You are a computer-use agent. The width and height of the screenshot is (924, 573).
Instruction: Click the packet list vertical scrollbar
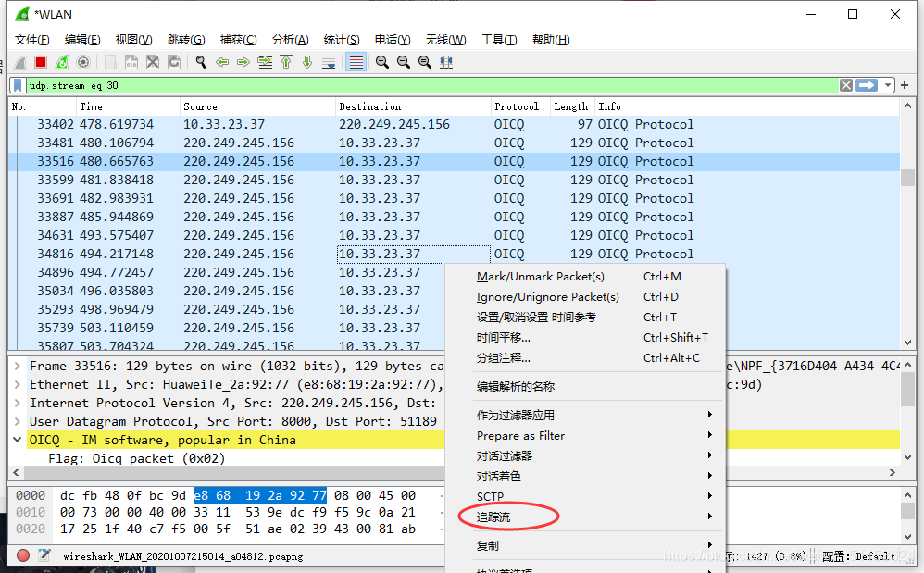[907, 231]
